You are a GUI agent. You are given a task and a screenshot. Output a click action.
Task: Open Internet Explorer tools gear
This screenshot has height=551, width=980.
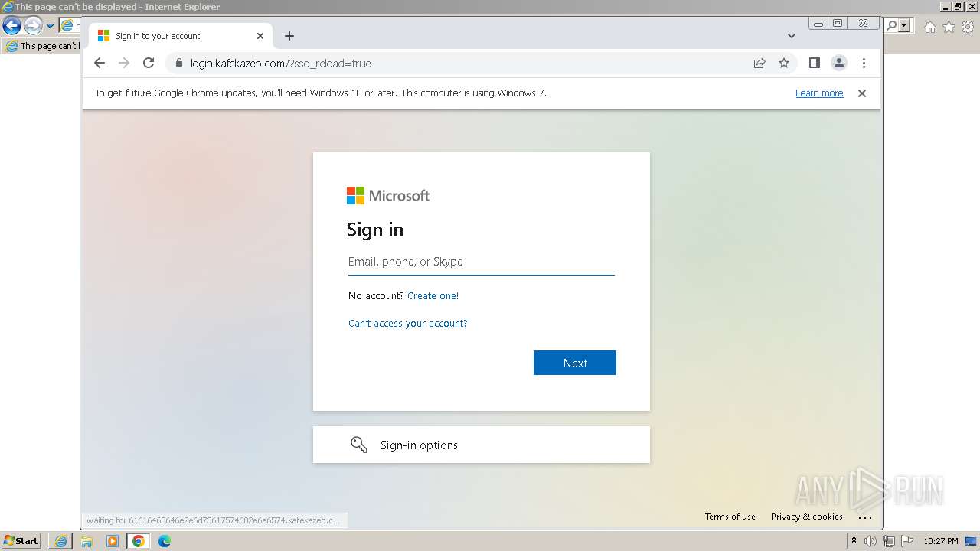click(968, 27)
